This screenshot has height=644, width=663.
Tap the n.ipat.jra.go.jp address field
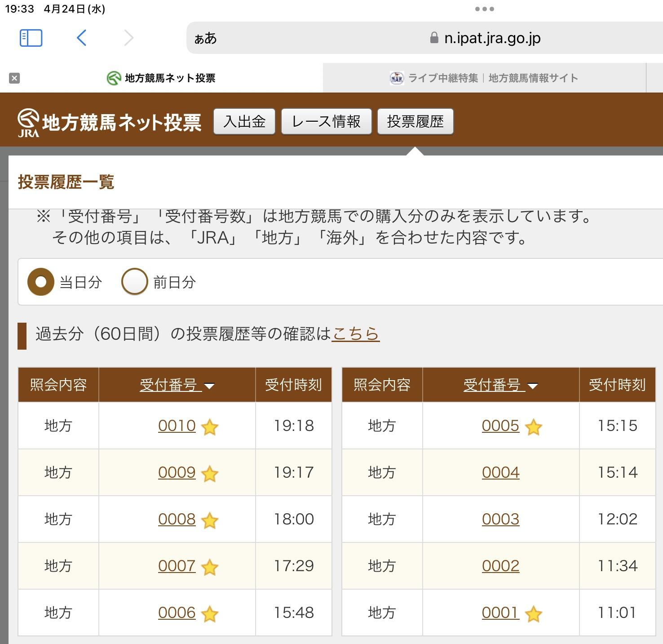pyautogui.click(x=492, y=38)
